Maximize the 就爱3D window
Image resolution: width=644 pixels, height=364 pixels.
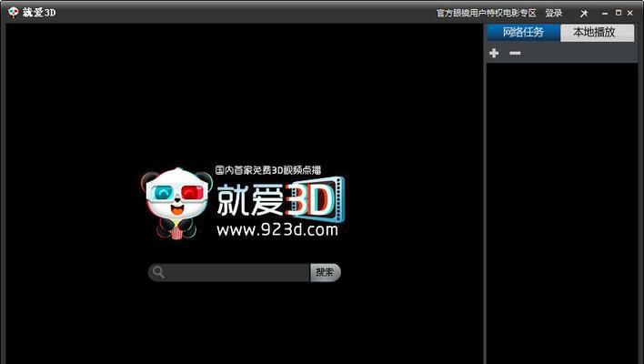click(619, 13)
